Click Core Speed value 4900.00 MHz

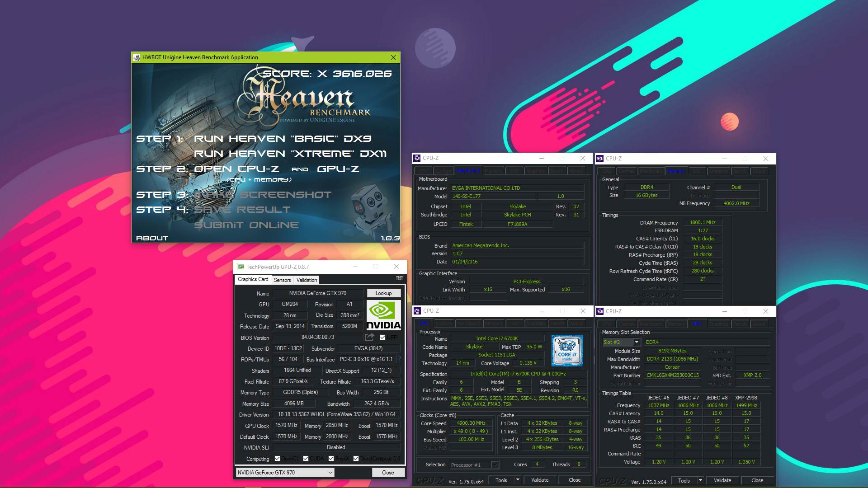coord(471,423)
